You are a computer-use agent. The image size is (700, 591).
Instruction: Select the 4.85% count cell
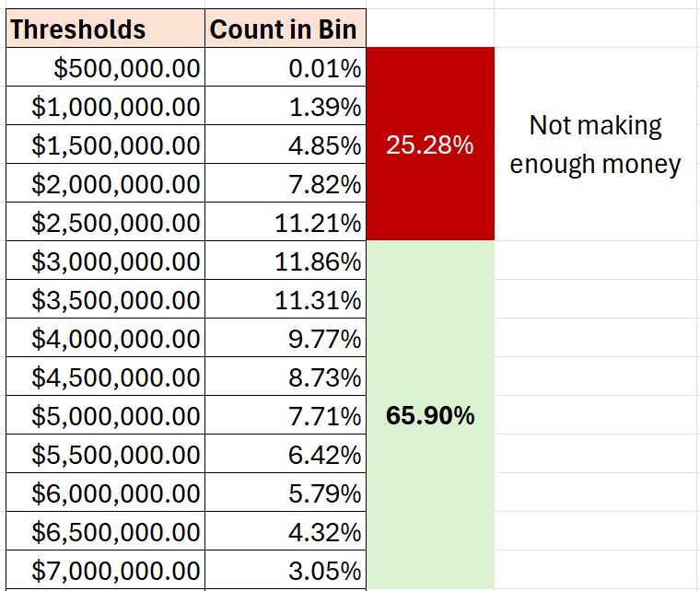[x=286, y=145]
